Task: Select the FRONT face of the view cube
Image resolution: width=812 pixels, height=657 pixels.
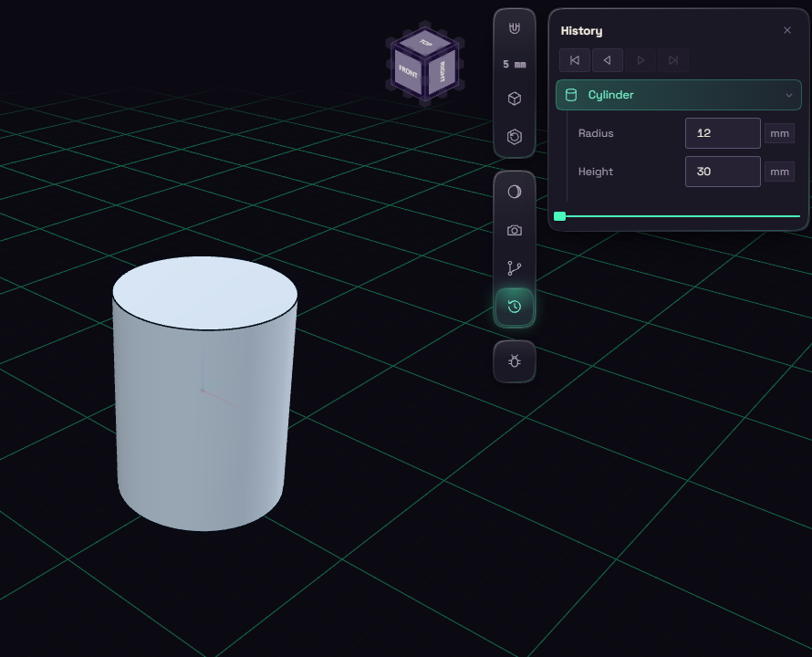Action: tap(408, 71)
